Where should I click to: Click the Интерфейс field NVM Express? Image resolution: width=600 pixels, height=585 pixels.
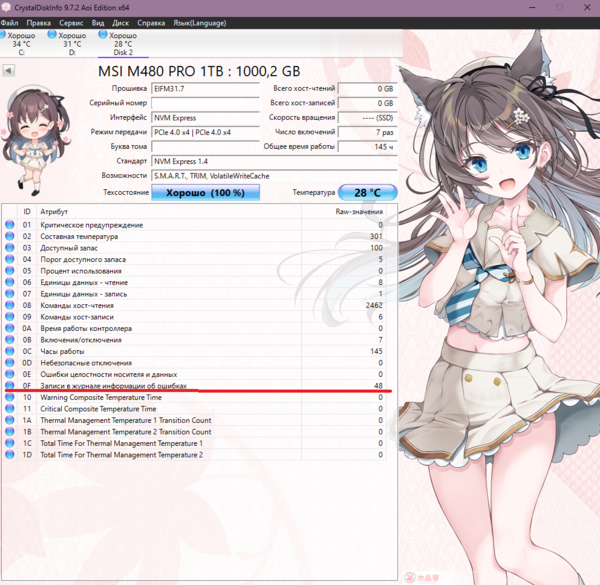coord(205,118)
